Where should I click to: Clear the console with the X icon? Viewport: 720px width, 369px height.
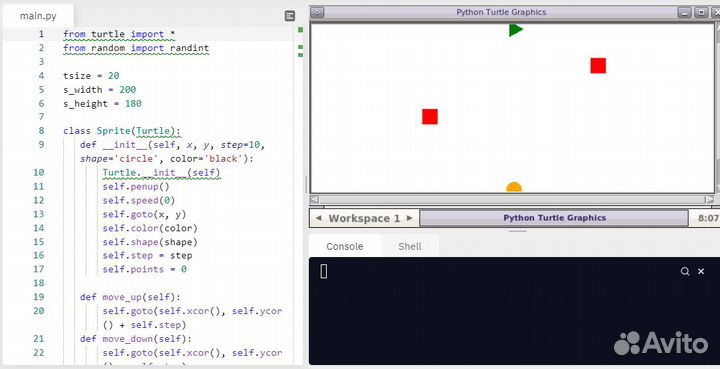pyautogui.click(x=701, y=271)
